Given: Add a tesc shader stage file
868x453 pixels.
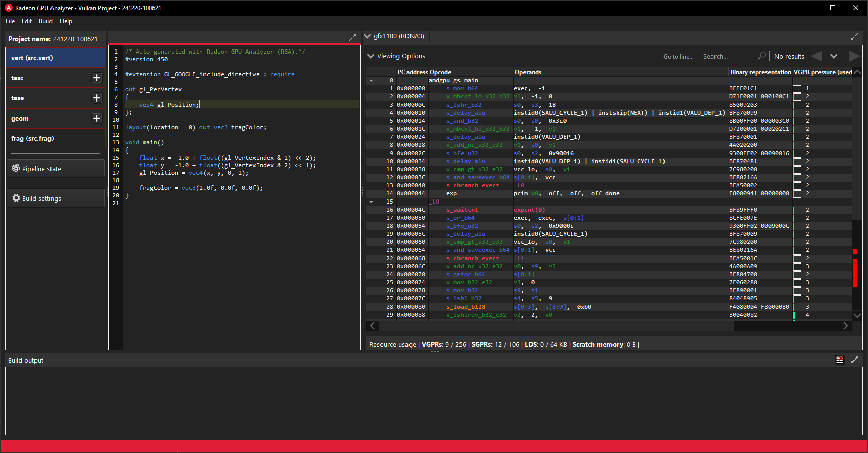Looking at the screenshot, I should [x=97, y=78].
